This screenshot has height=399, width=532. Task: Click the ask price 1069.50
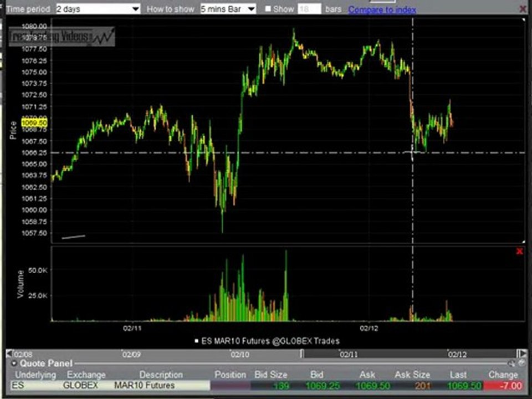372,386
